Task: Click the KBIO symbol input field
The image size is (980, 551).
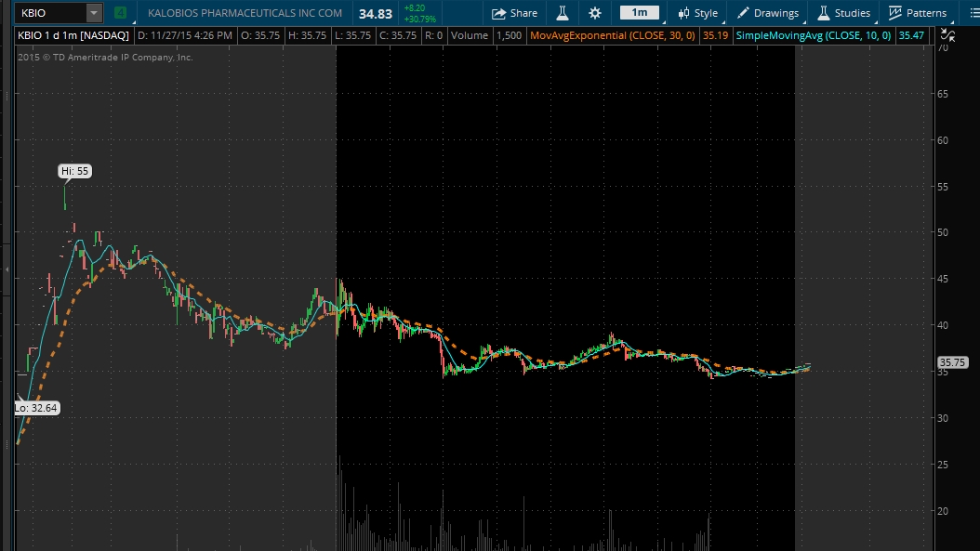Action: (x=51, y=12)
